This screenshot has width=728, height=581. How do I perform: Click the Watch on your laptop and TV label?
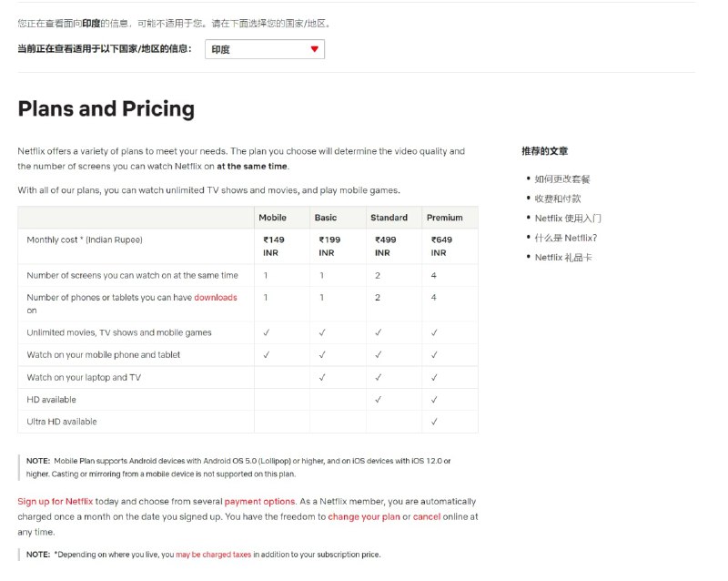click(84, 377)
